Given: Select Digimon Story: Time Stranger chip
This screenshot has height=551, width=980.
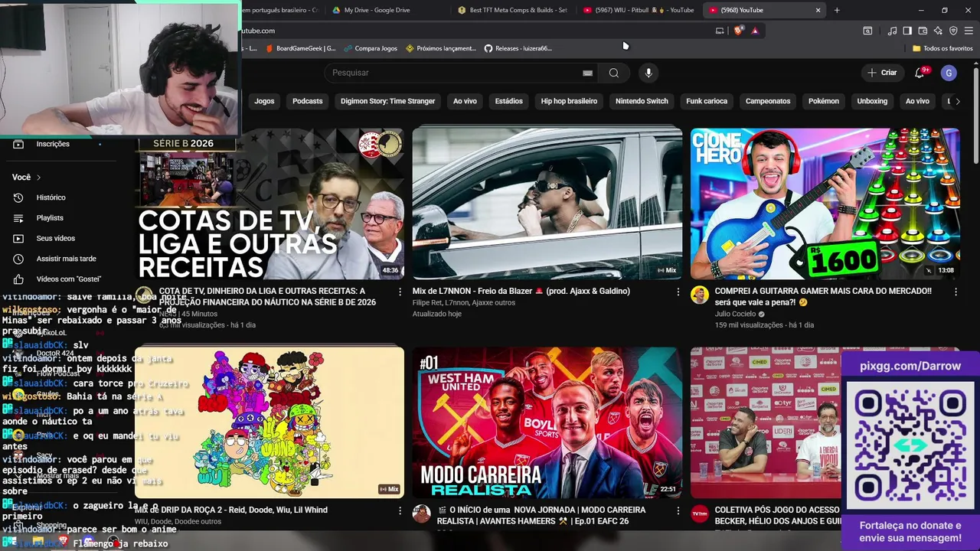Looking at the screenshot, I should pos(388,101).
